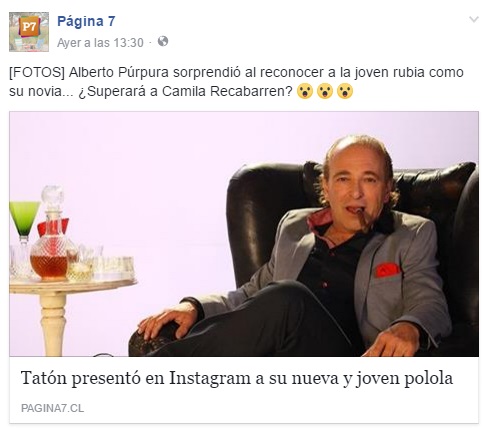This screenshot has height=431, width=485.
Task: Expand the post options chevron
Action: coord(474,19)
